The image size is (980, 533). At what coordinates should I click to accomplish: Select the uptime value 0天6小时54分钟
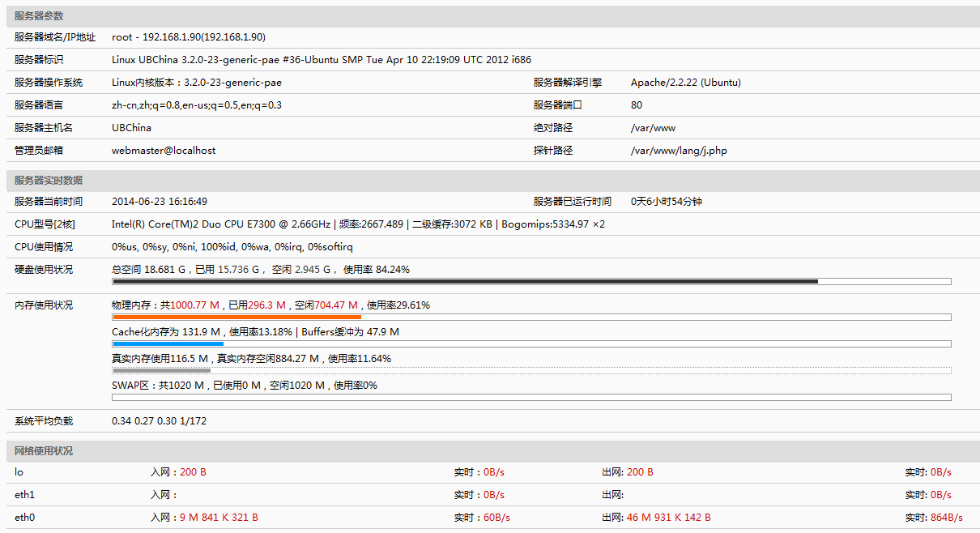coord(667,202)
